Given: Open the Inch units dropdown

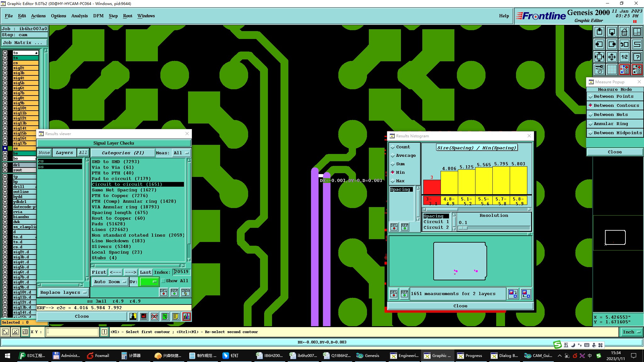Looking at the screenshot, I should tap(631, 332).
